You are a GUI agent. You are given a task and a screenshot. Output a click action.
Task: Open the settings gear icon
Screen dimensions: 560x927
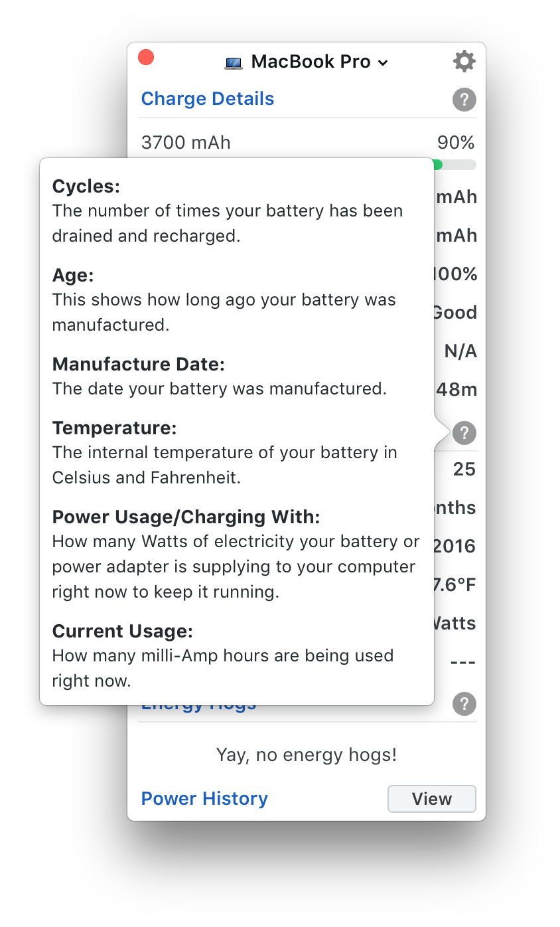[x=464, y=60]
